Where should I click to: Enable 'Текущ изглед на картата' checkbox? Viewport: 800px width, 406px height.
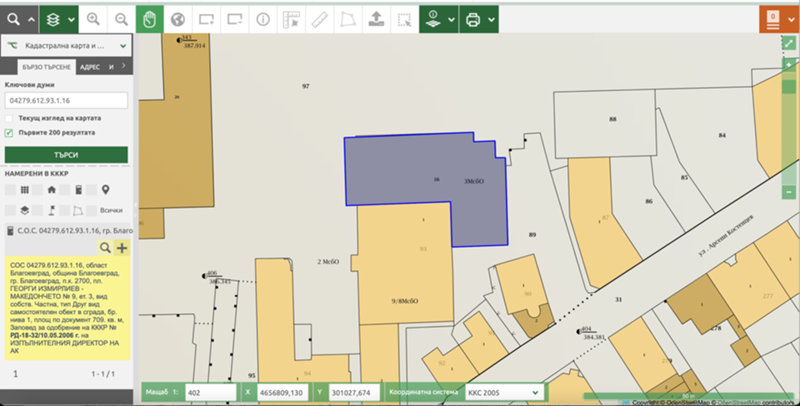tap(9, 118)
